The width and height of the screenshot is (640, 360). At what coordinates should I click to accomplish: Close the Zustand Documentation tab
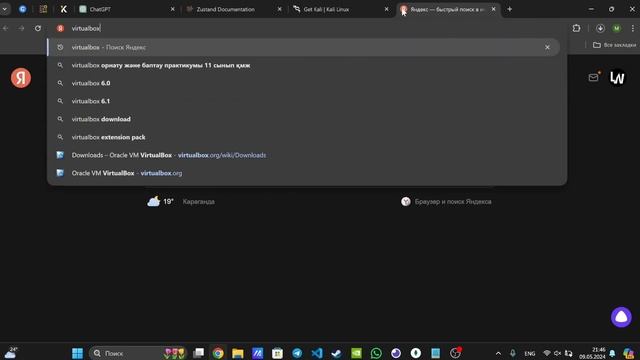(x=280, y=9)
